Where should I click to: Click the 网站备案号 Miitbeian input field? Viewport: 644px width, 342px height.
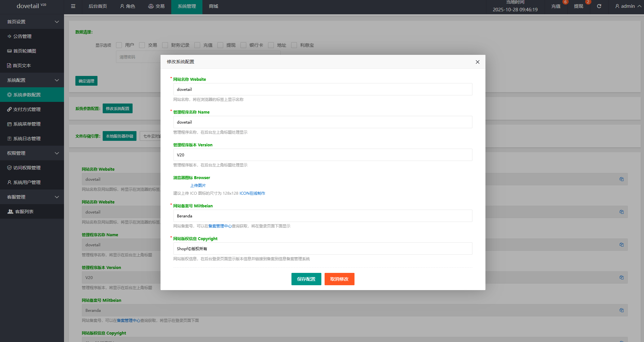pos(323,216)
